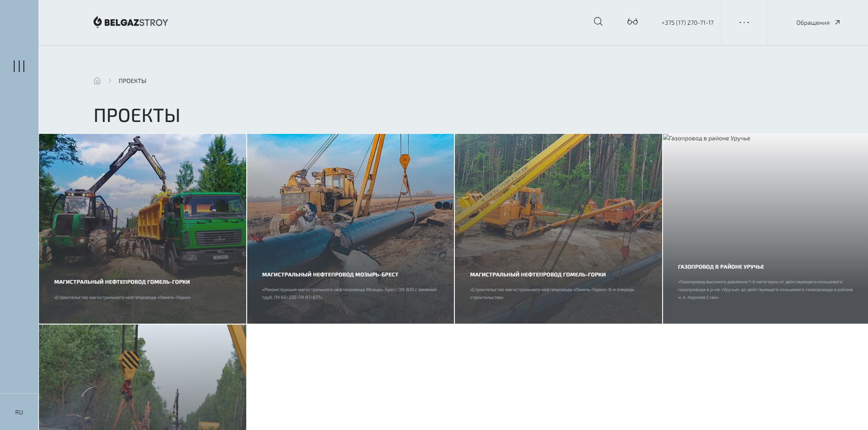
Task: Open the 6-я очередь строительства project description
Action: [552, 293]
